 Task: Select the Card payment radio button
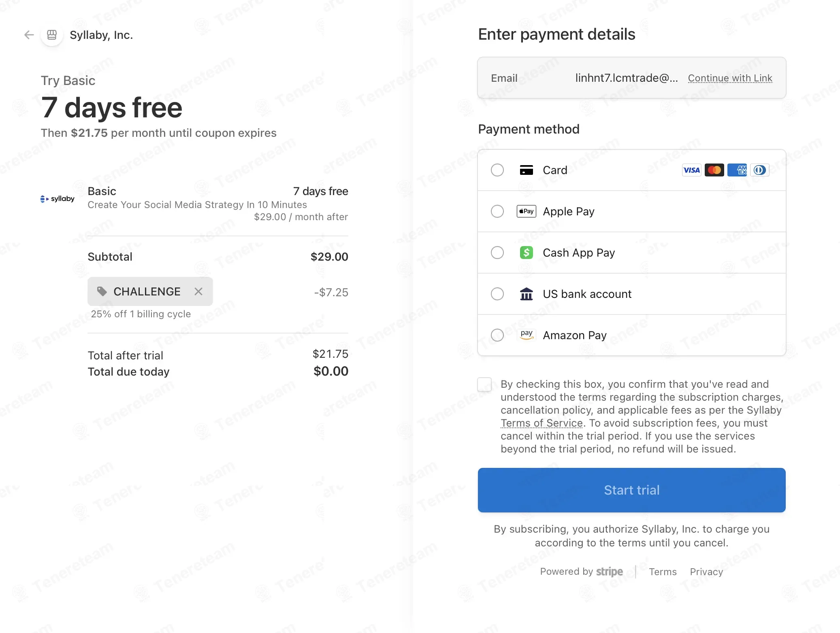click(x=497, y=170)
